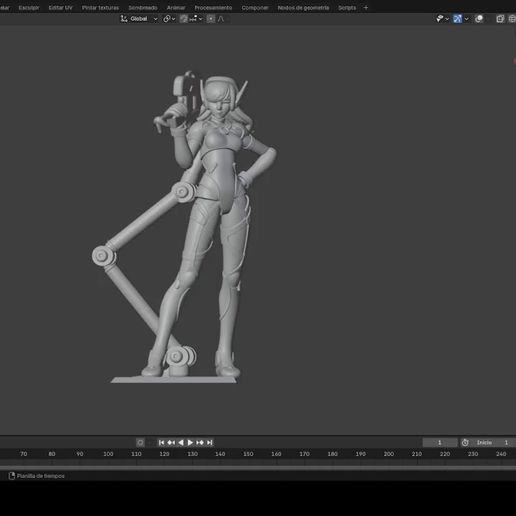Jump to the previous keyframe
516x516 pixels.
tap(171, 442)
